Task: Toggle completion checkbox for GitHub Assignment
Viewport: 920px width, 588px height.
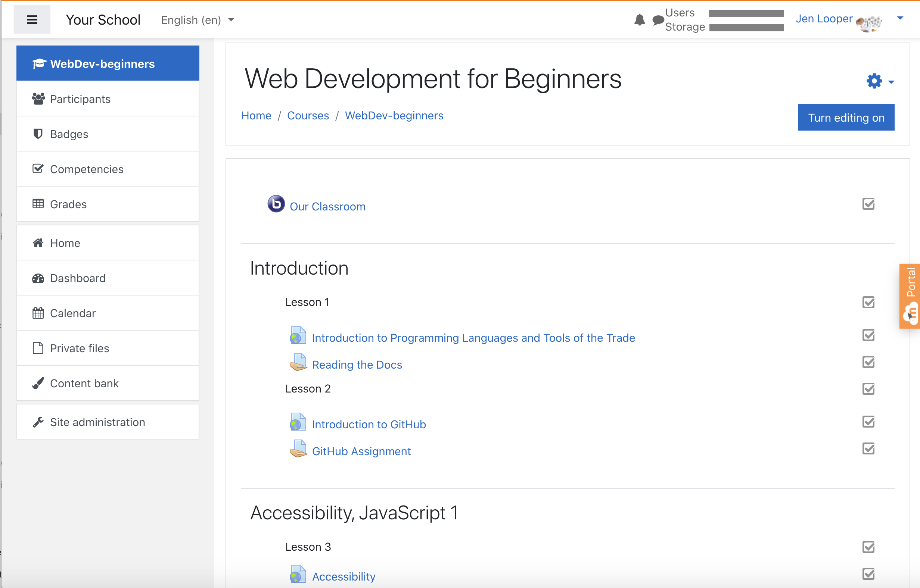Action: [x=868, y=448]
